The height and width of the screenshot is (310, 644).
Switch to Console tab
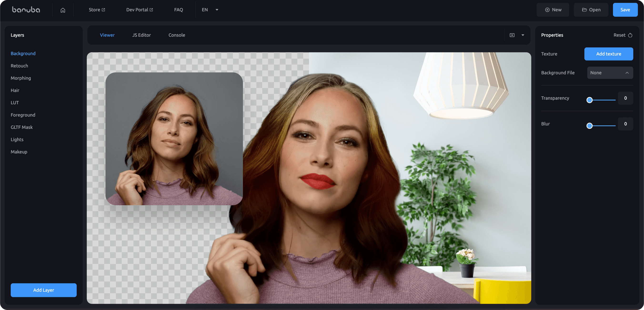(177, 35)
